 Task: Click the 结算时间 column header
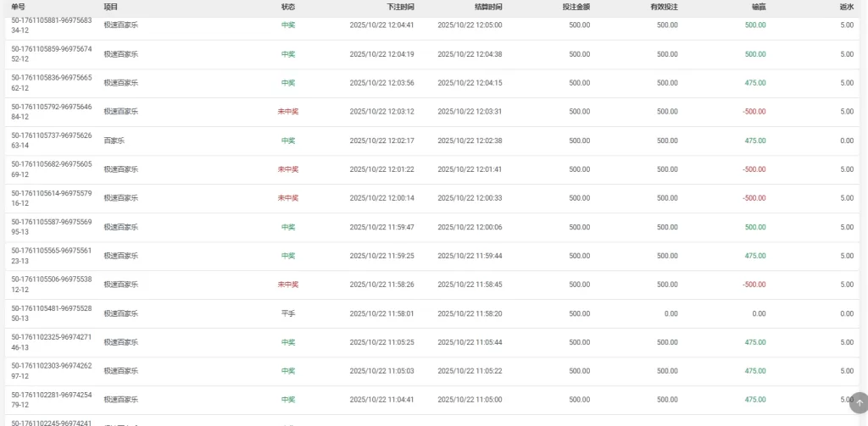[488, 7]
